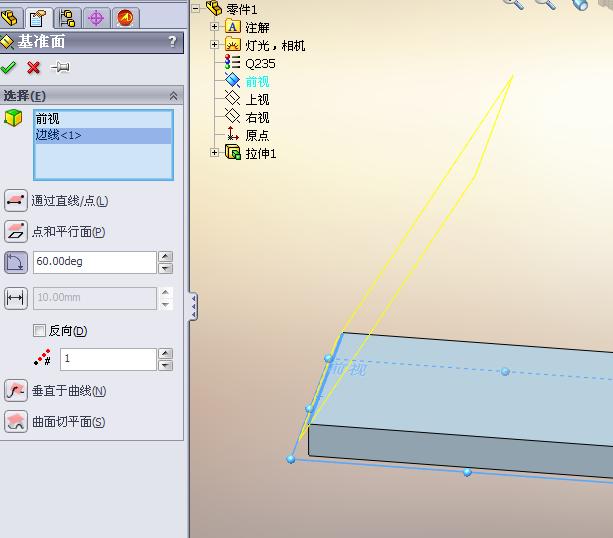Open the ConfigurationManager tab
Viewport: 613px width, 538px height.
tap(67, 18)
